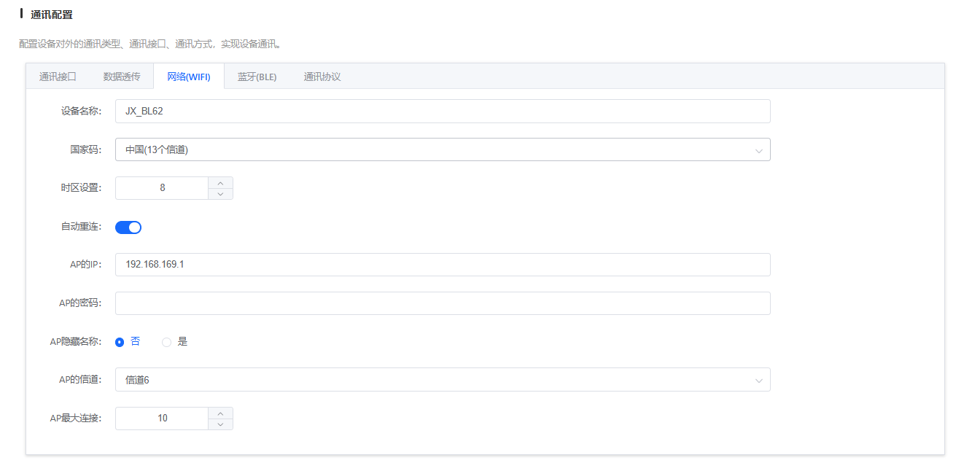980x471 pixels.
Task: Open the 数据透传 tab
Action: tap(122, 77)
